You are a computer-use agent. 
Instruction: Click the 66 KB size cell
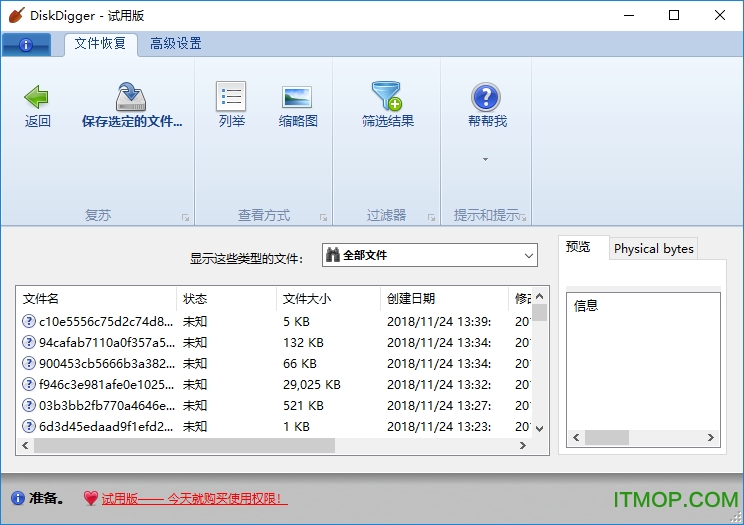[299, 363]
